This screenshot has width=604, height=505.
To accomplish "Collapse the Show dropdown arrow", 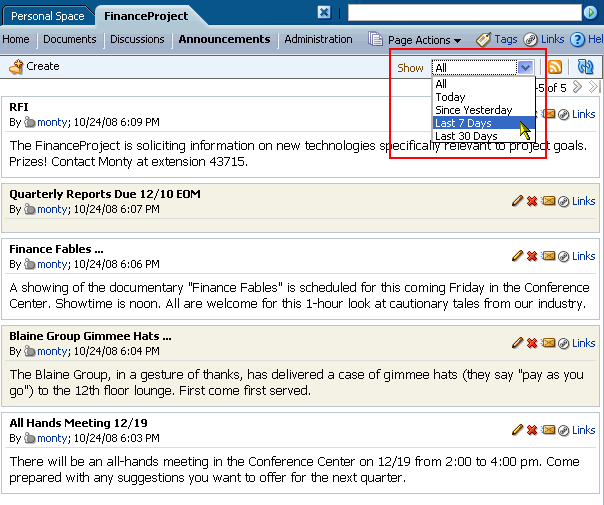I will [x=525, y=68].
